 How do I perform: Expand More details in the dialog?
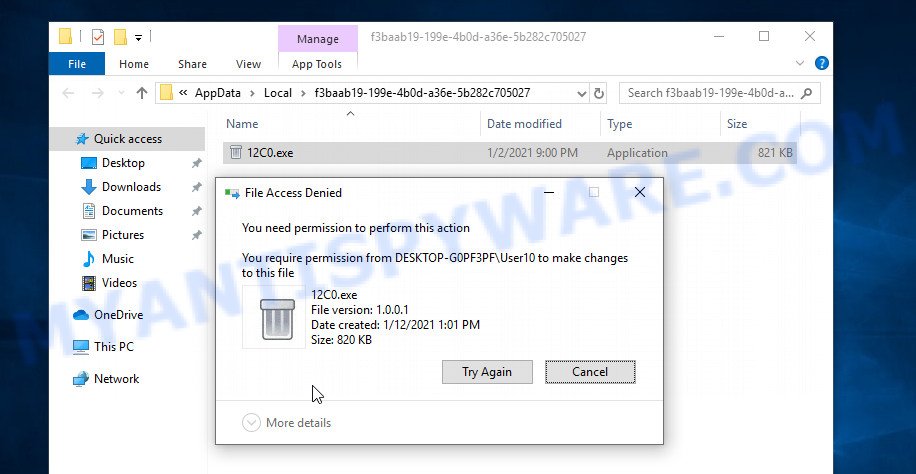[287, 423]
